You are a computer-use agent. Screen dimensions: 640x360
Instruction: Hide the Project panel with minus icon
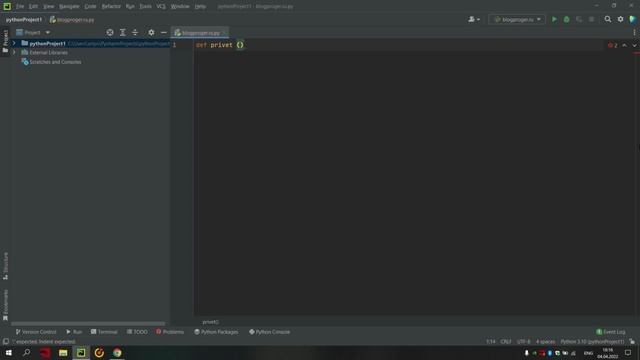[x=164, y=32]
